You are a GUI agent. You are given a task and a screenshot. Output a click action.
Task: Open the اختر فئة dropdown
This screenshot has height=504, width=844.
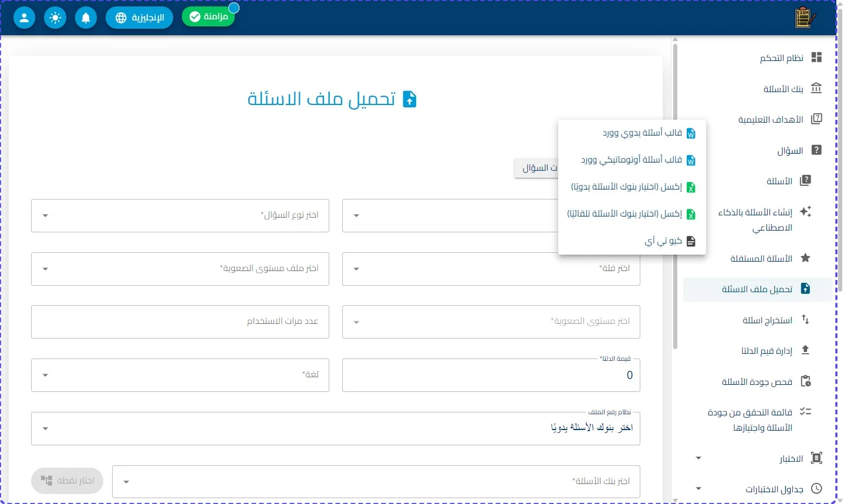click(491, 269)
